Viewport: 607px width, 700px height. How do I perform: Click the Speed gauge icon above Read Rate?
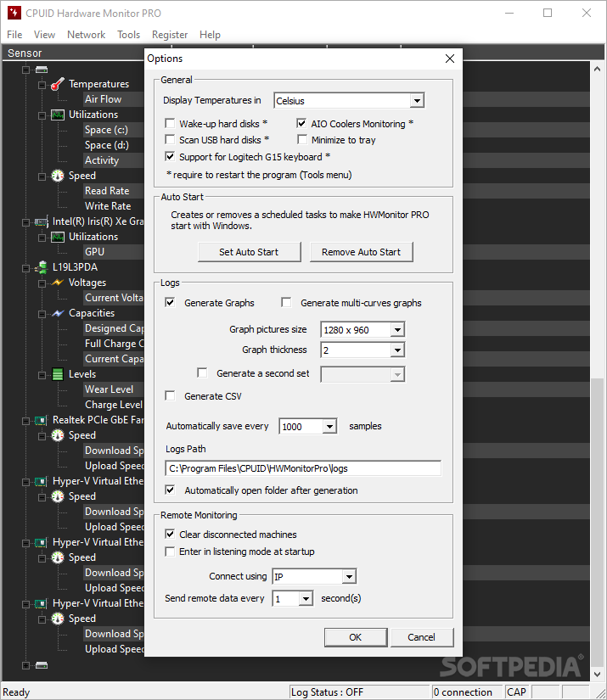pyautogui.click(x=58, y=176)
